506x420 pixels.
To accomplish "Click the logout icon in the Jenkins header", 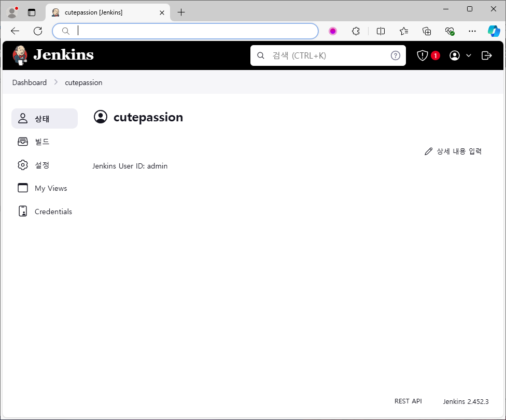I will point(486,55).
